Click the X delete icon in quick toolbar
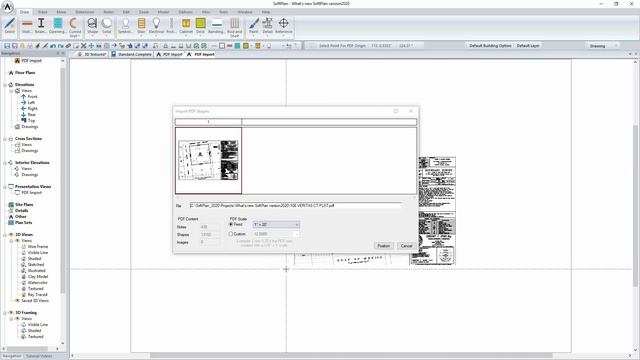This screenshot has height=360, width=640. [84, 46]
